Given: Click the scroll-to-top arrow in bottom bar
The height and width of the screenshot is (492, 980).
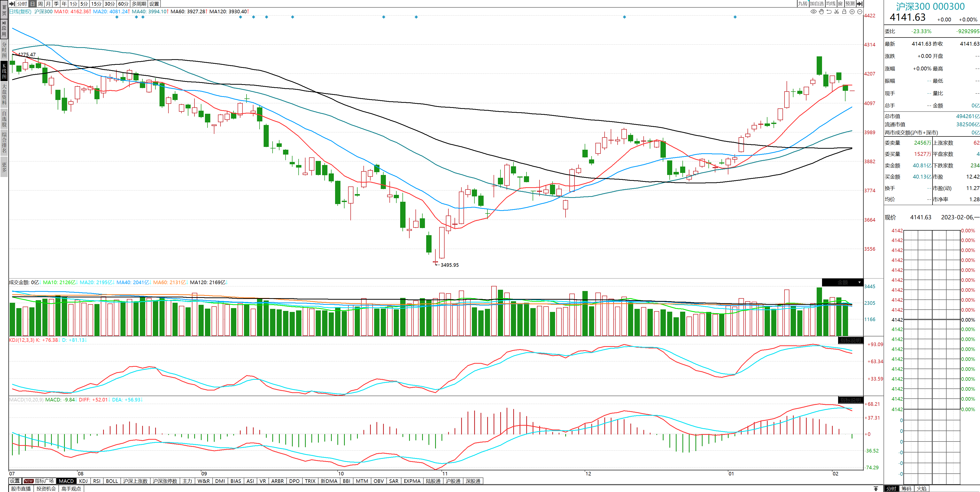Looking at the screenshot, I should tap(876, 489).
